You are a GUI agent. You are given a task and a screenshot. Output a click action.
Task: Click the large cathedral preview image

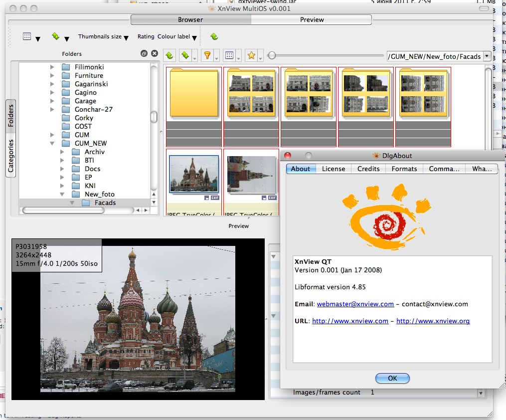click(x=138, y=319)
